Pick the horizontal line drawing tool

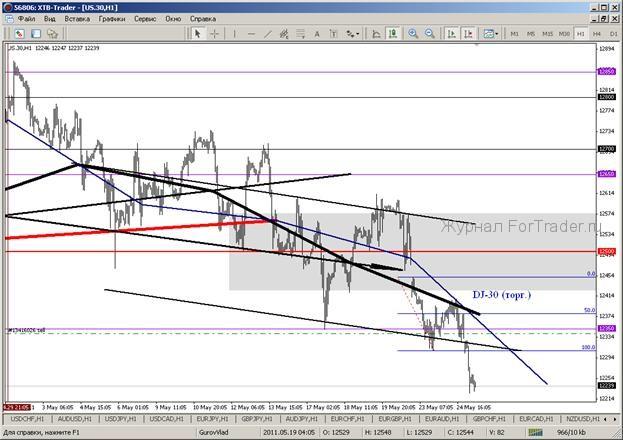coord(251,34)
